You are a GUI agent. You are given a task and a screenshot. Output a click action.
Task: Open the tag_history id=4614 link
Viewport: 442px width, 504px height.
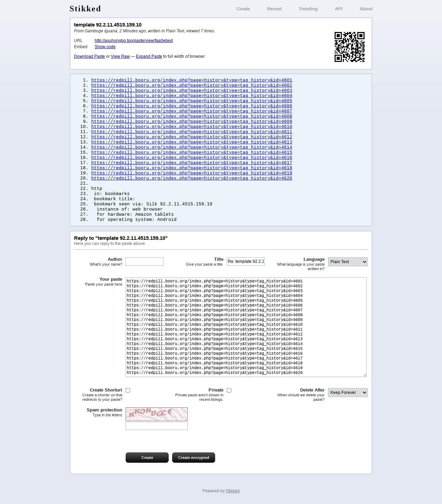pos(192,147)
